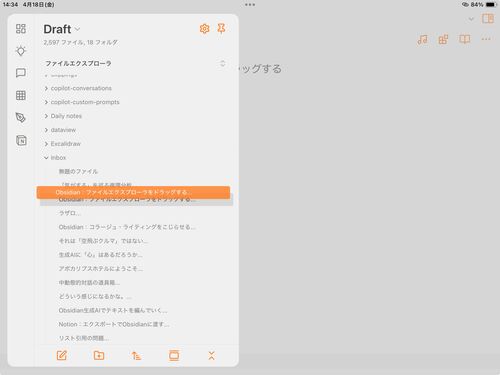Screen dimensions: 500x375
Task: Tap the battery indicator in the status bar
Action: (491, 5)
